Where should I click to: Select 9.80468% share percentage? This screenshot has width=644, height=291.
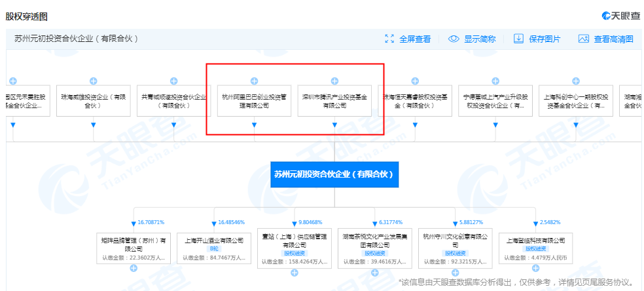coord(310,222)
